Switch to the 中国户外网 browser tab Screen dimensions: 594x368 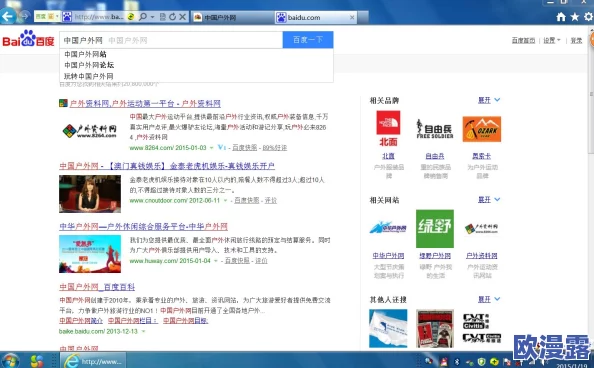click(233, 17)
